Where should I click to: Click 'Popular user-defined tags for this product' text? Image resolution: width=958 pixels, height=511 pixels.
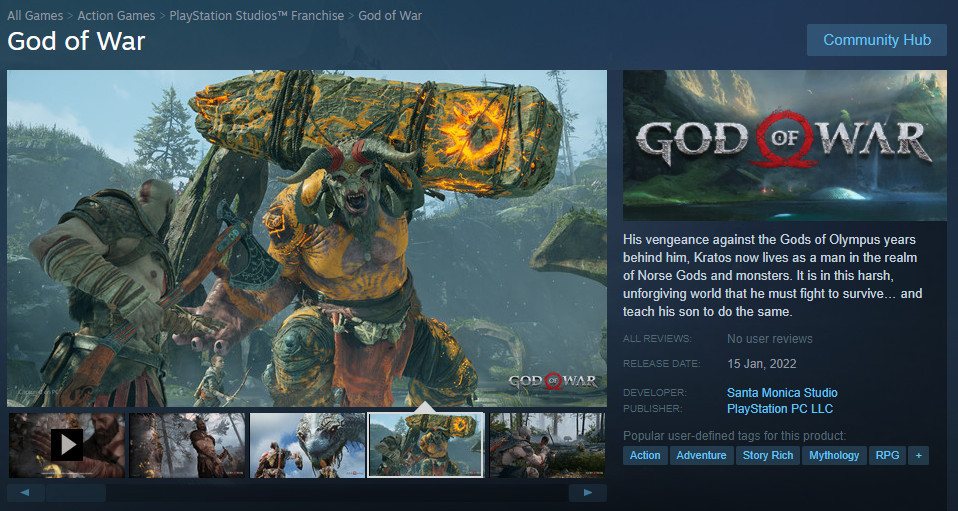[x=735, y=436]
